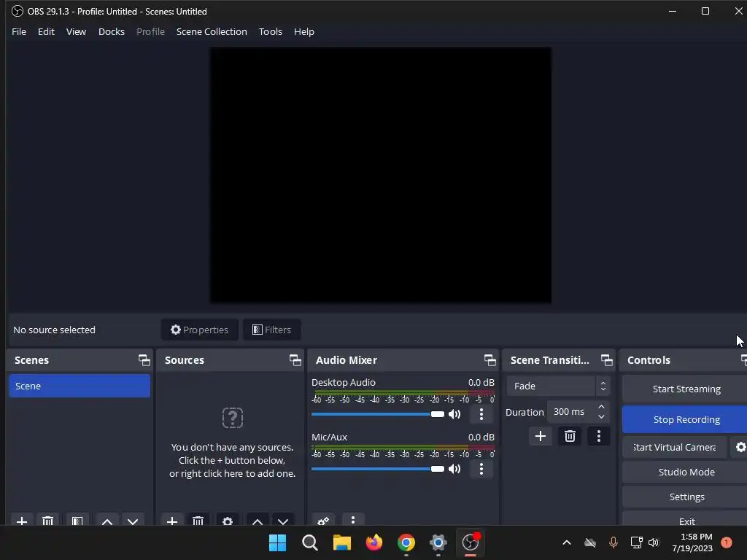Toggle the Start Virtual Camera button
The height and width of the screenshot is (560, 747).
coord(675,447)
